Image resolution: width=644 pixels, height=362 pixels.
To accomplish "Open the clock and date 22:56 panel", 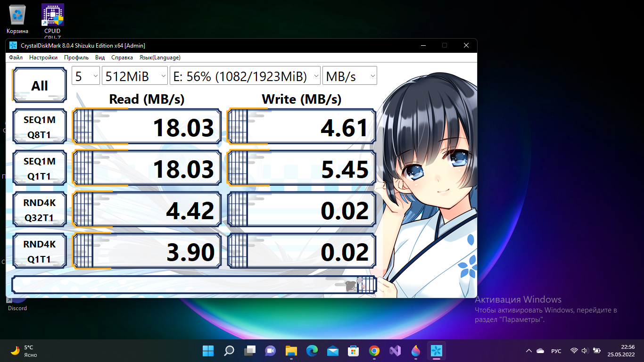I will pos(620,351).
